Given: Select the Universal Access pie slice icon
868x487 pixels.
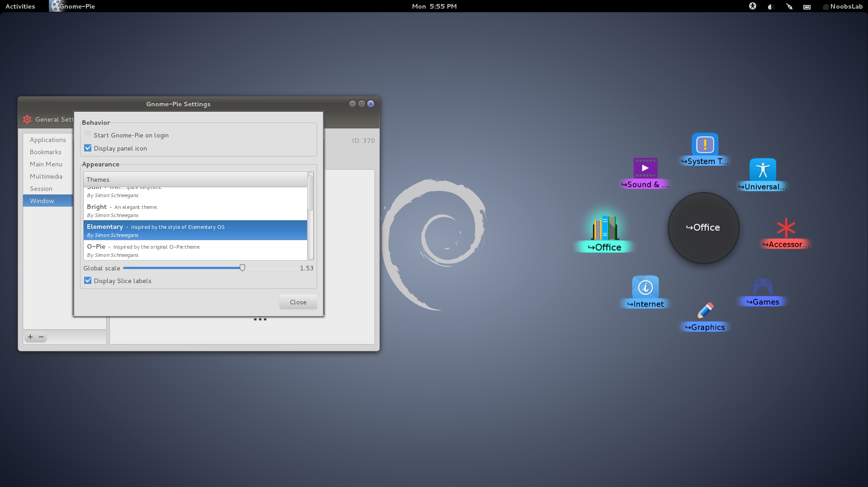Looking at the screenshot, I should 763,170.
